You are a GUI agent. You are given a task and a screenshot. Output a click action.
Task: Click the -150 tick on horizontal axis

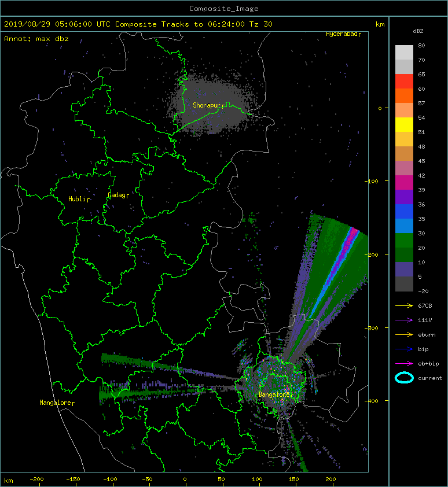click(x=73, y=479)
